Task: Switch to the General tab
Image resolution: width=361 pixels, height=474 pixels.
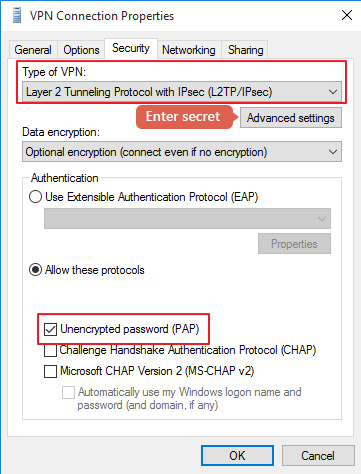Action: pyautogui.click(x=33, y=50)
